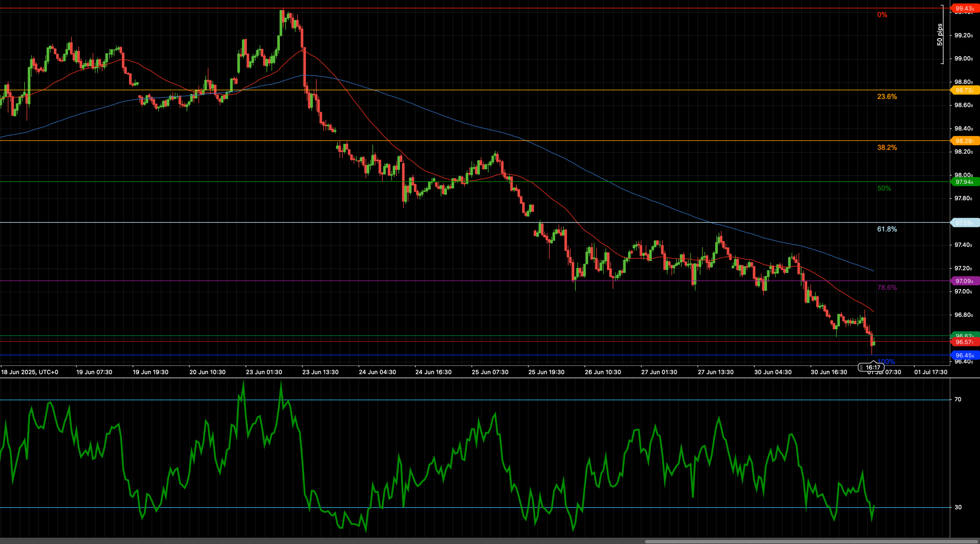Click the 26 Jun 10:30 time label

click(x=603, y=372)
